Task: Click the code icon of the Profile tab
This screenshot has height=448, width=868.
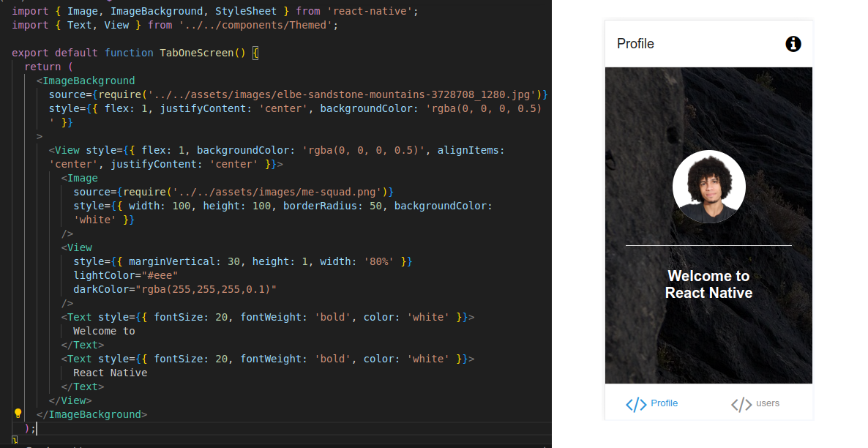Action: pos(636,404)
